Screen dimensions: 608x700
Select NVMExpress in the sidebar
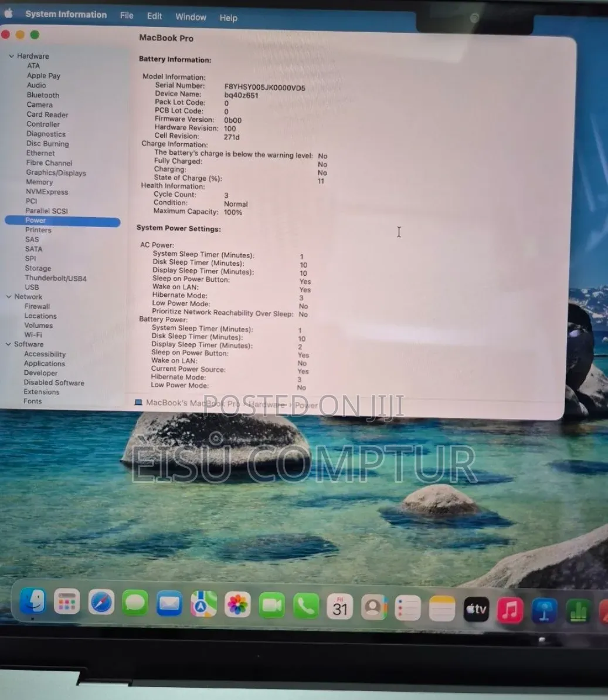pyautogui.click(x=47, y=192)
